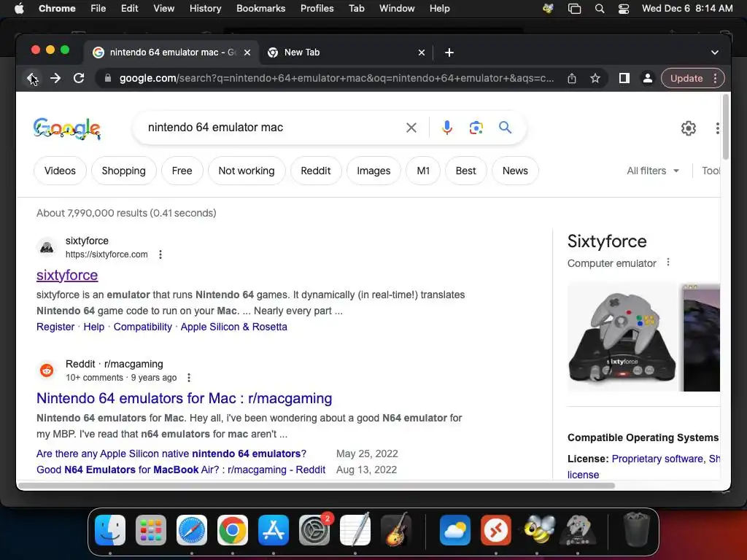The image size is (747, 560).
Task: Open Apple Silicon & Rosetta sitelink
Action: 234,327
